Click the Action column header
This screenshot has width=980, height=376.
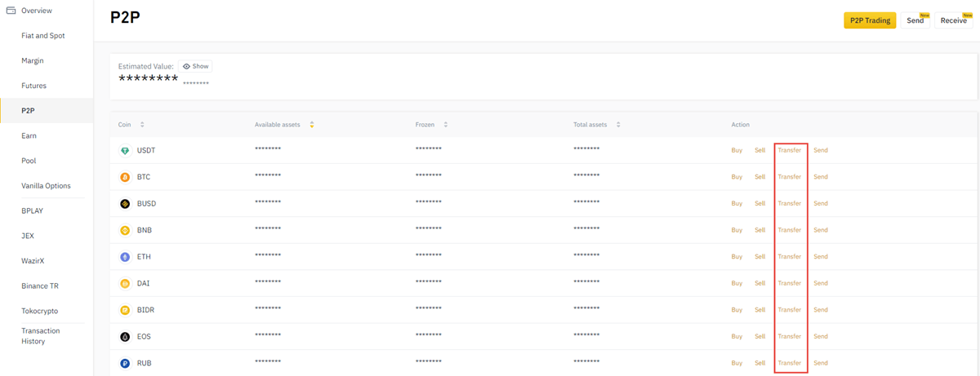pyautogui.click(x=740, y=125)
